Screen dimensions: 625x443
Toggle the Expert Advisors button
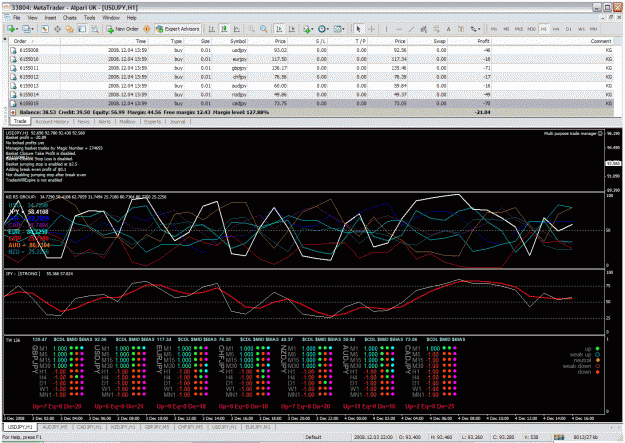click(x=177, y=29)
